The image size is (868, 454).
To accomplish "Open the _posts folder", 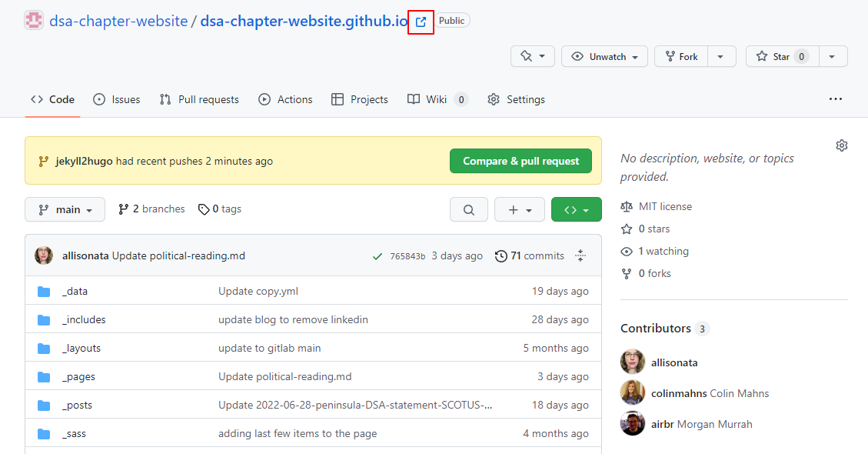I will coord(77,406).
